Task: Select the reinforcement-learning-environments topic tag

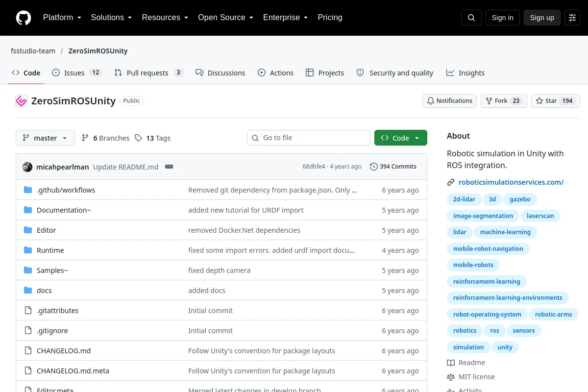Action: click(x=508, y=298)
